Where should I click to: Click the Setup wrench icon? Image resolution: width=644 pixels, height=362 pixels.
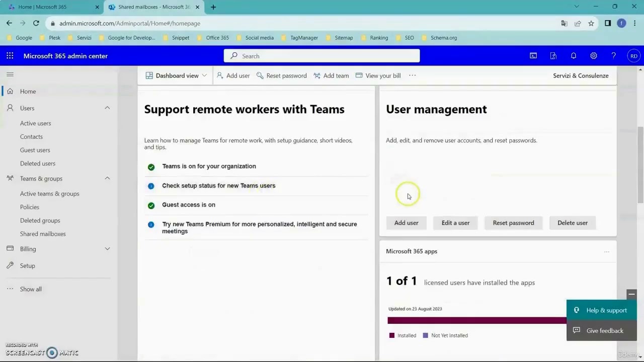[x=10, y=265]
